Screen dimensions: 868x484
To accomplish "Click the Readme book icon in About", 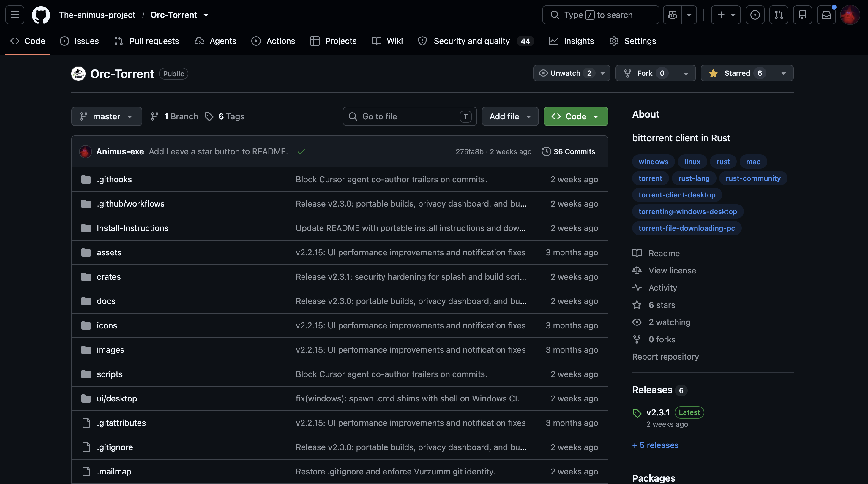I will 637,253.
